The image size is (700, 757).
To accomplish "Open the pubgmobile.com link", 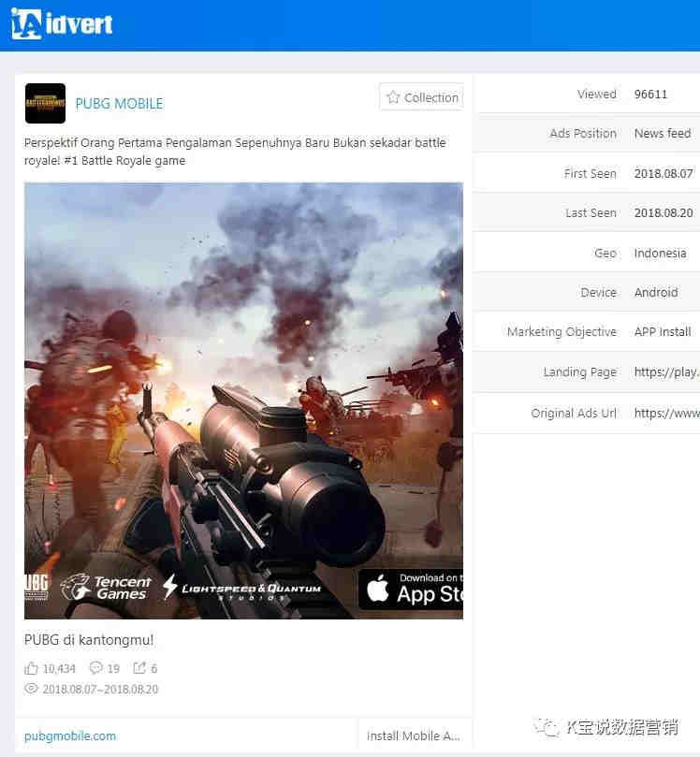I will (x=70, y=735).
